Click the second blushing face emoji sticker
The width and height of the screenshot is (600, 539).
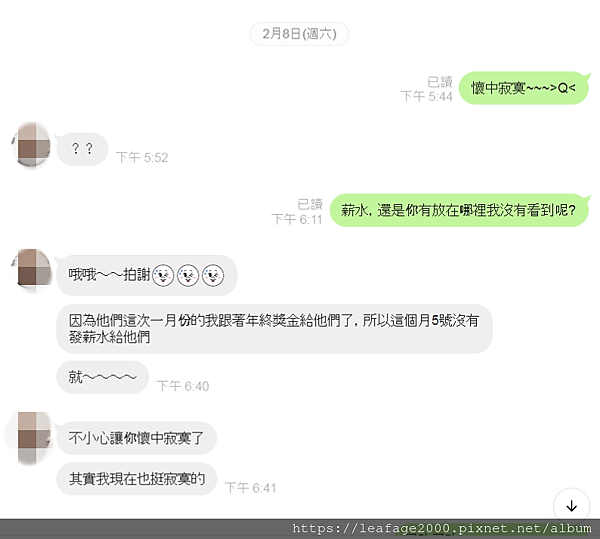pos(188,275)
